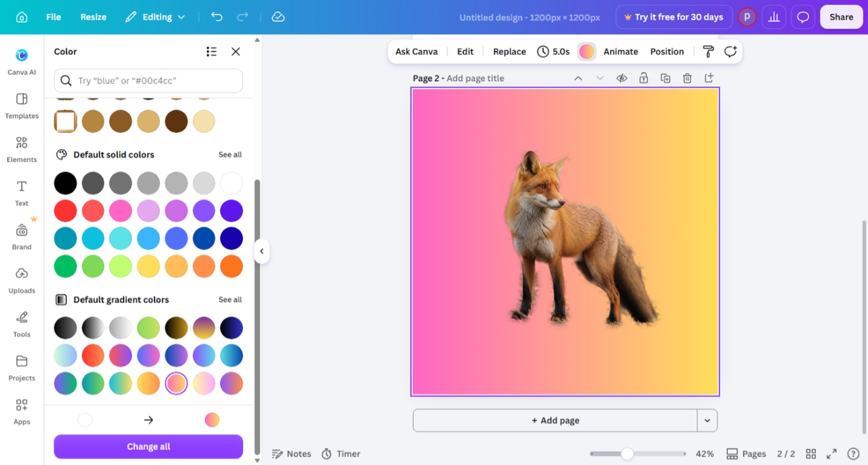Screen dimensions: 868x465
Task: Click the Change all button
Action: point(148,446)
